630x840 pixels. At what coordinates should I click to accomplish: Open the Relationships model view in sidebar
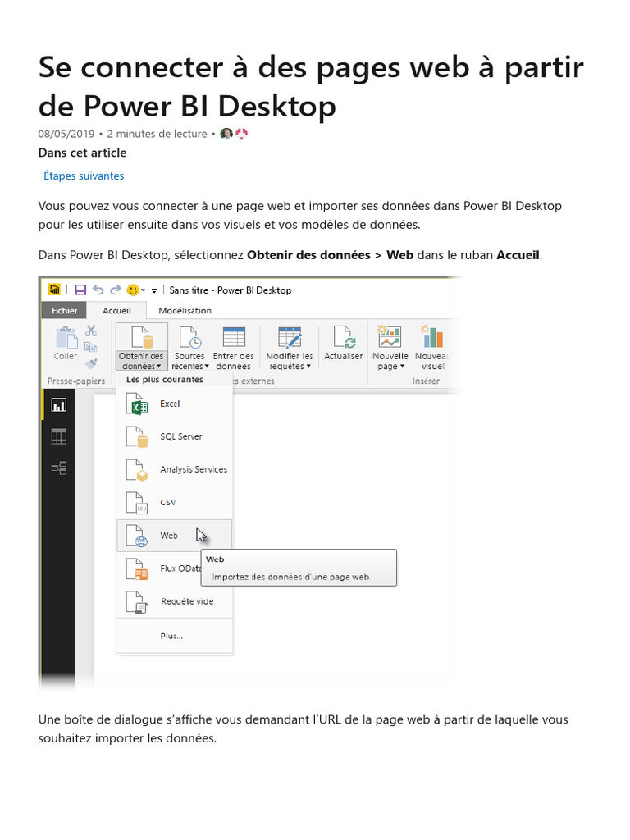[58, 468]
